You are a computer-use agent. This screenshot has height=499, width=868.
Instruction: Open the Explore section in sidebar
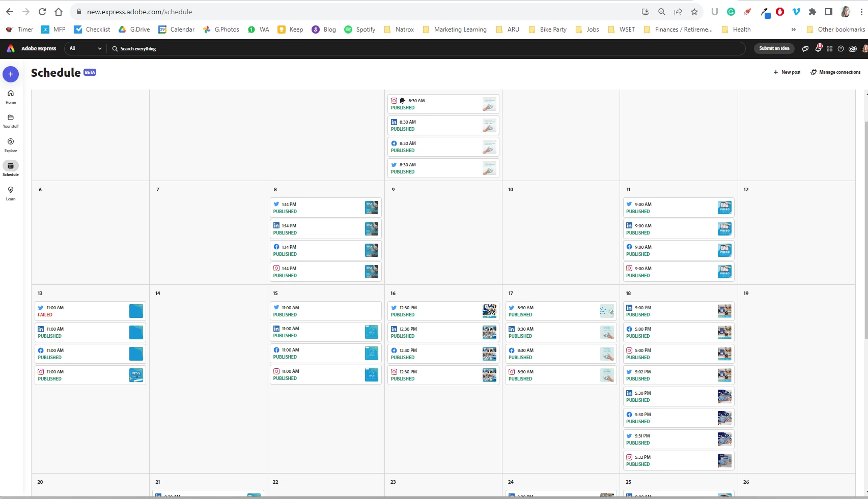click(11, 145)
